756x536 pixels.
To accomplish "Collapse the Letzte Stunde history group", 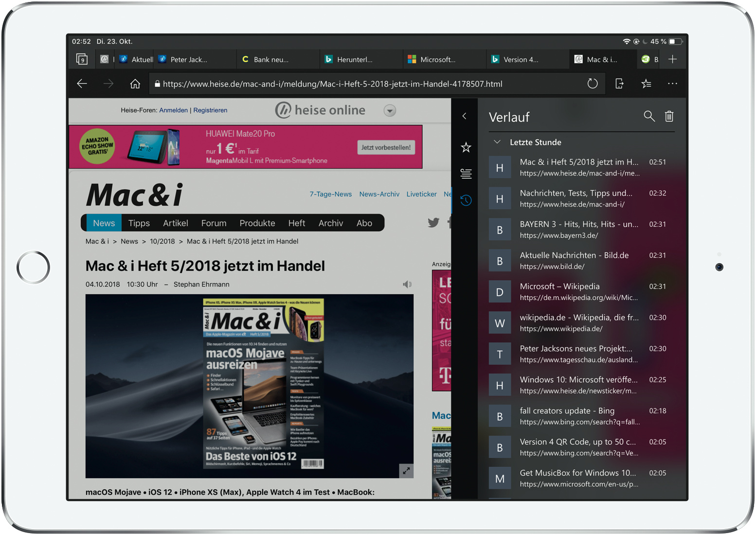I will click(497, 142).
